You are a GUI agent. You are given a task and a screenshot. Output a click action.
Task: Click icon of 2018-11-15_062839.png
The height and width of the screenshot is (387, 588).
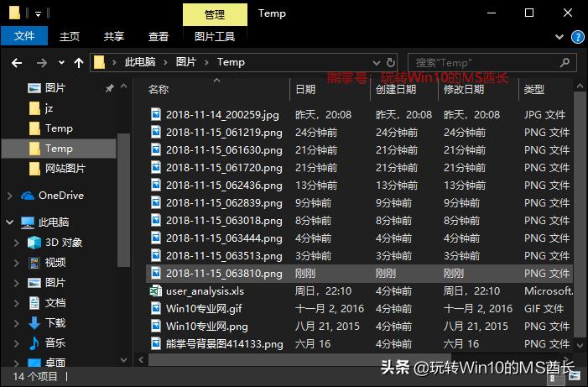pyautogui.click(x=156, y=202)
